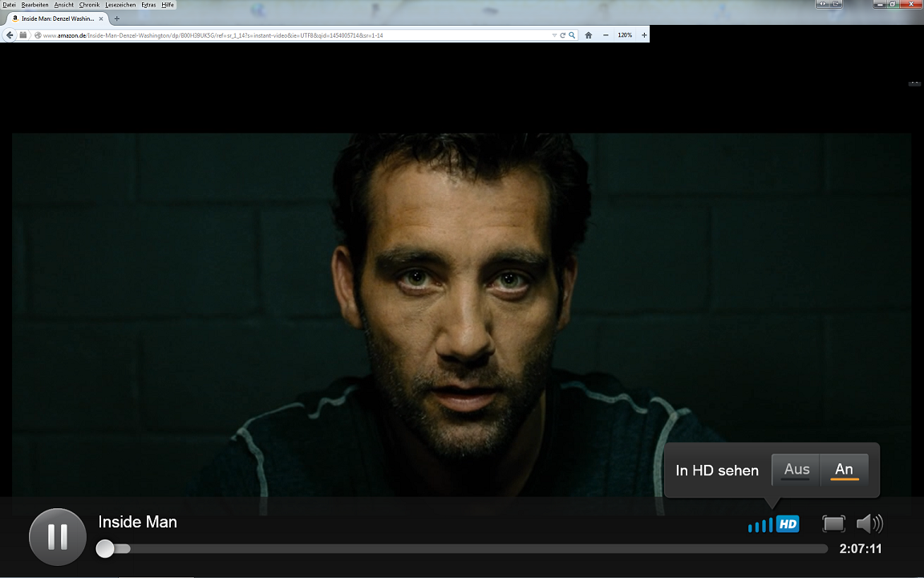Click the In HD sehen label
The image size is (924, 578).
tap(716, 470)
